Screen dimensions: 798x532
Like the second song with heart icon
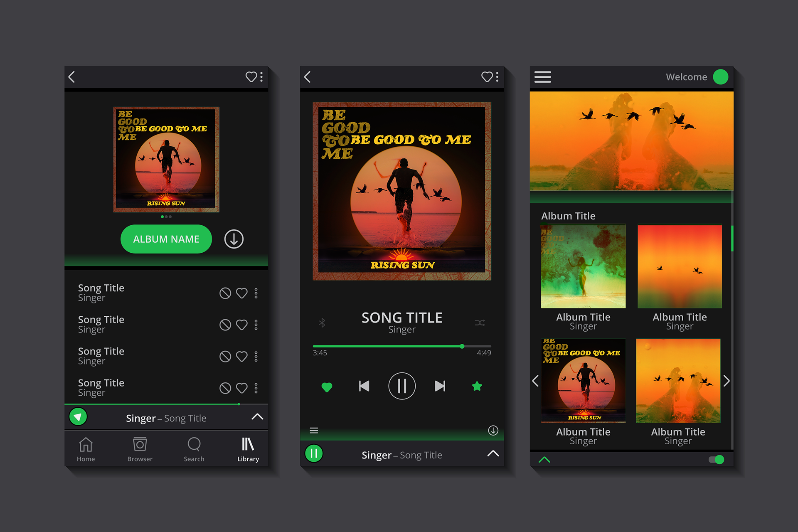click(242, 325)
